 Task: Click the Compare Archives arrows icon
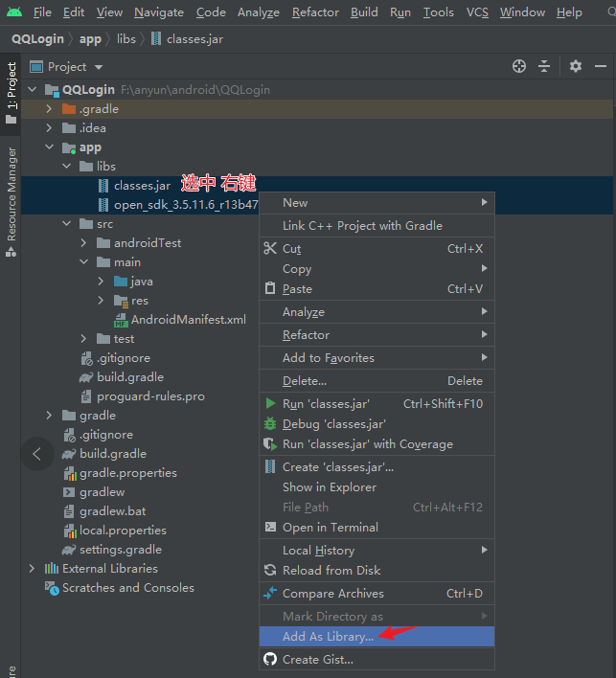click(270, 593)
